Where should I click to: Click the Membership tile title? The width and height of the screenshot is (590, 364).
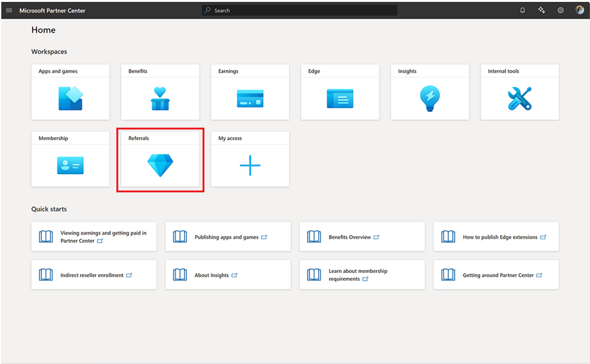(53, 138)
